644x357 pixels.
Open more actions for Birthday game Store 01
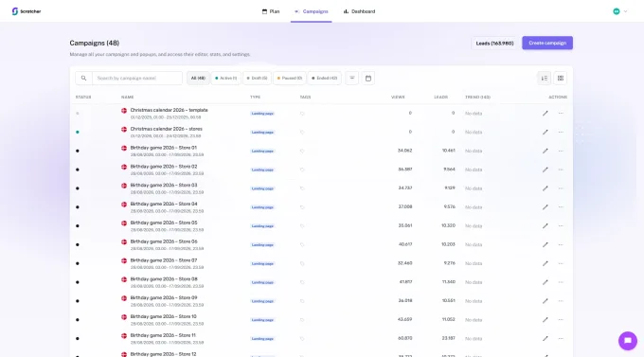click(561, 151)
